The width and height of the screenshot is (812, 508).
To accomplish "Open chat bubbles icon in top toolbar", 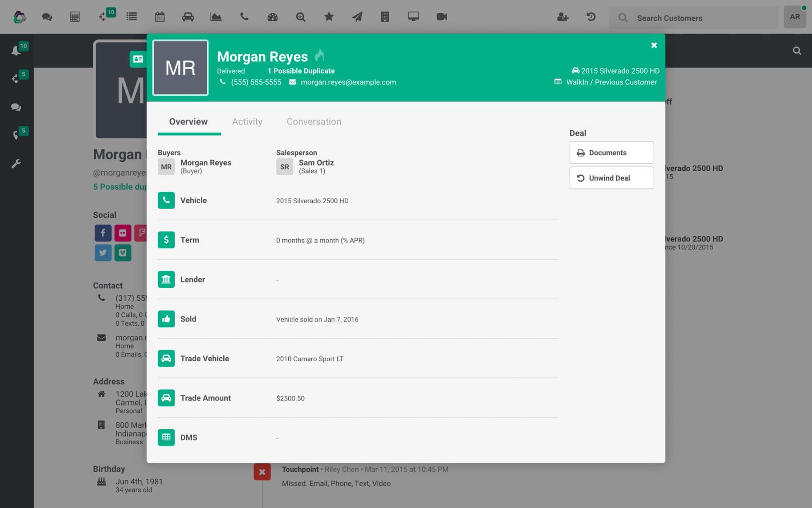I will [47, 17].
